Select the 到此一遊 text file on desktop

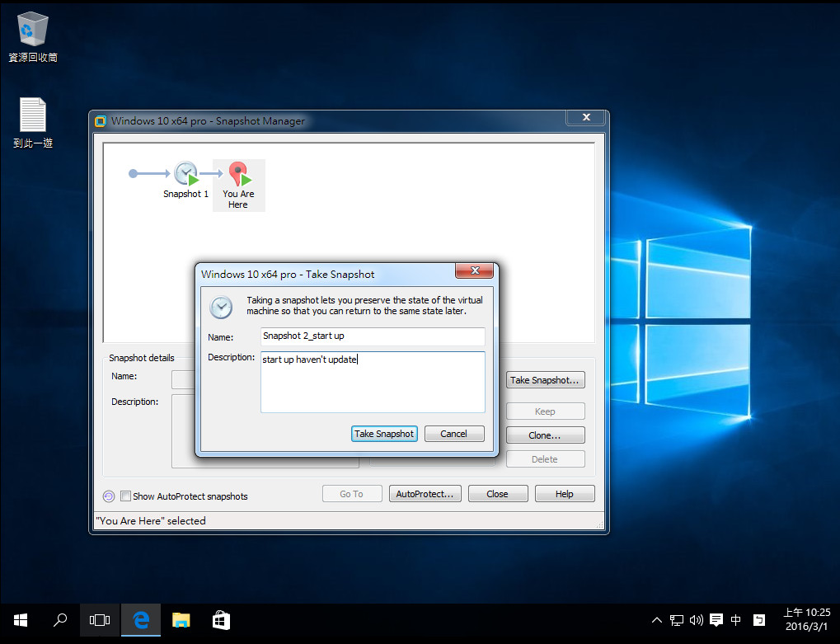(33, 123)
